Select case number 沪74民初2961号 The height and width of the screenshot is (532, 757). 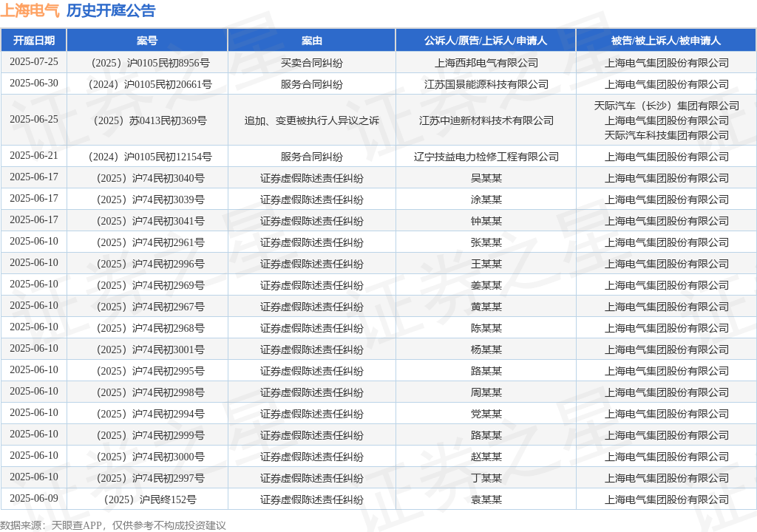click(150, 242)
